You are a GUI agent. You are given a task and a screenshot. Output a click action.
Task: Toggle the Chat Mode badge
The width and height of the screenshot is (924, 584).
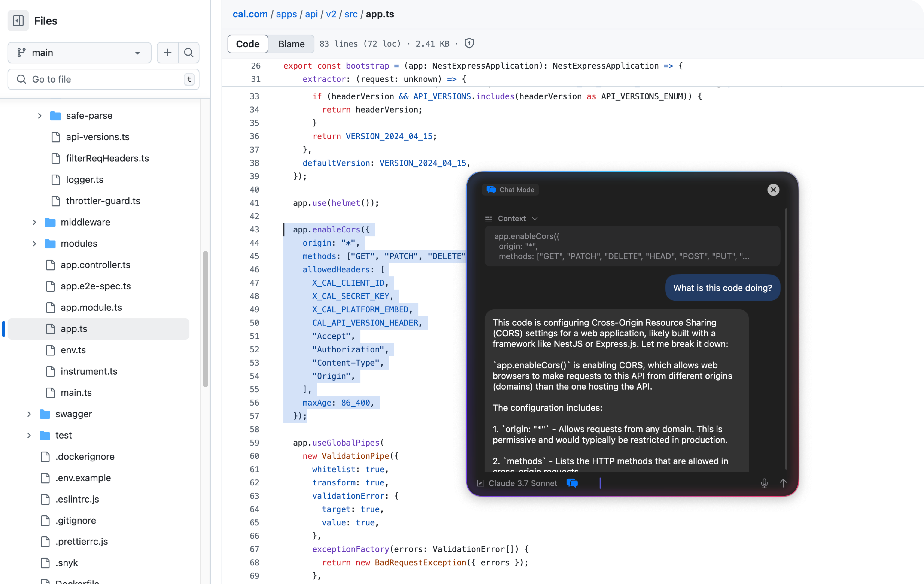tap(510, 190)
